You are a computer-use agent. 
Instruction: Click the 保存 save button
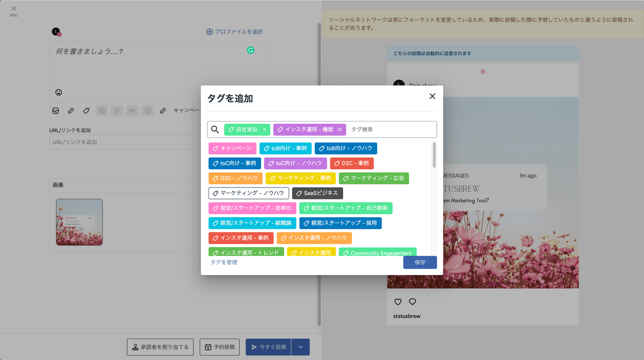[420, 262]
